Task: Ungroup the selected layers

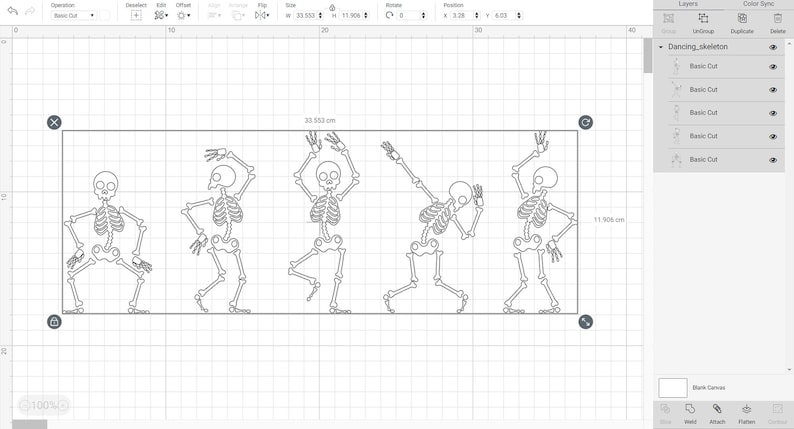Action: click(x=703, y=18)
